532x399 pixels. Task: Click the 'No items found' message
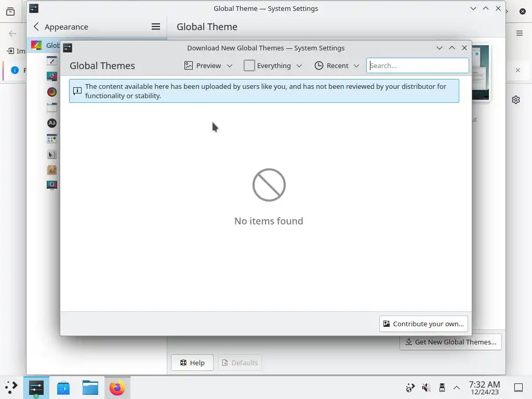click(269, 221)
